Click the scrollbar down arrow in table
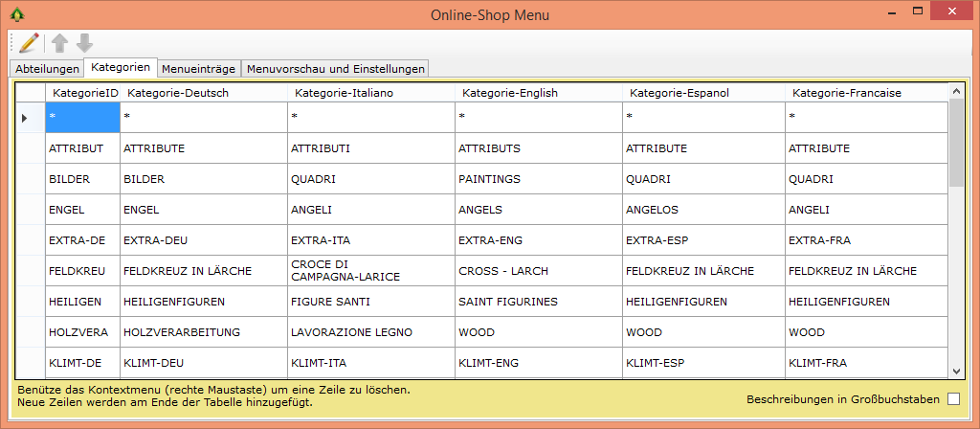 click(956, 371)
